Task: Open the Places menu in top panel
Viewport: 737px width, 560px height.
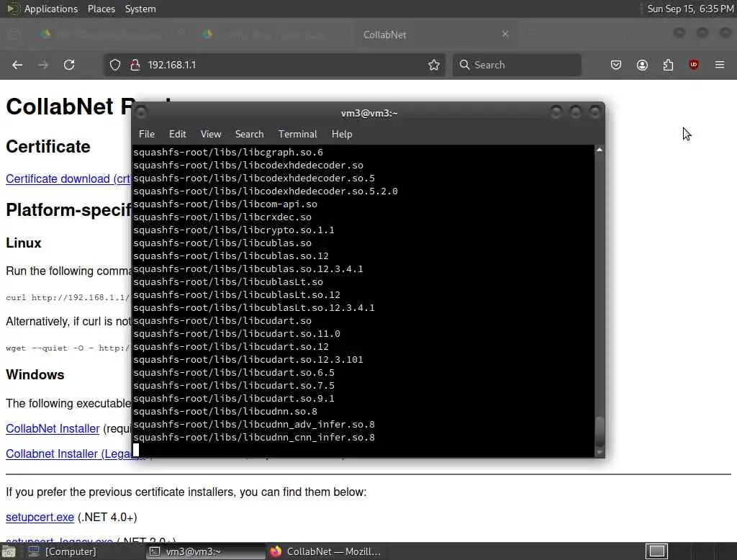Action: (x=101, y=9)
